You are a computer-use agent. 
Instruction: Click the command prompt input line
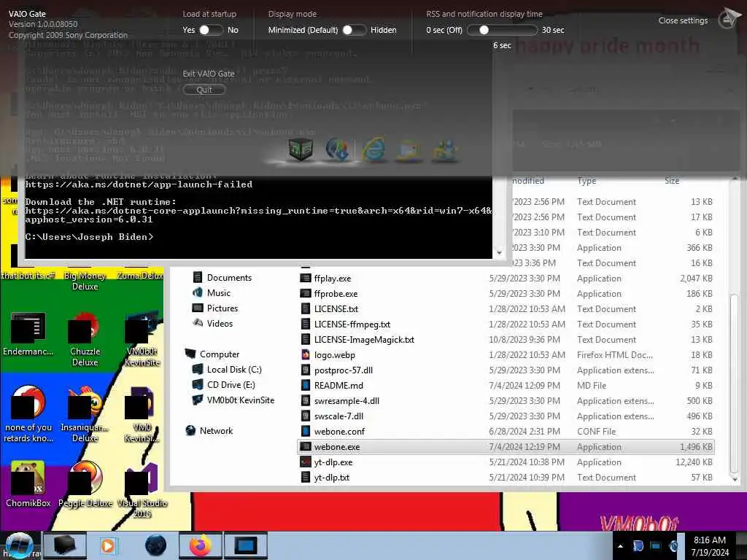88,237
